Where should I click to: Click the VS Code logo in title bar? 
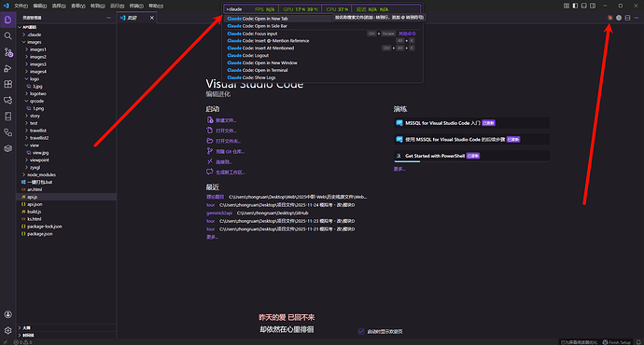pos(6,6)
